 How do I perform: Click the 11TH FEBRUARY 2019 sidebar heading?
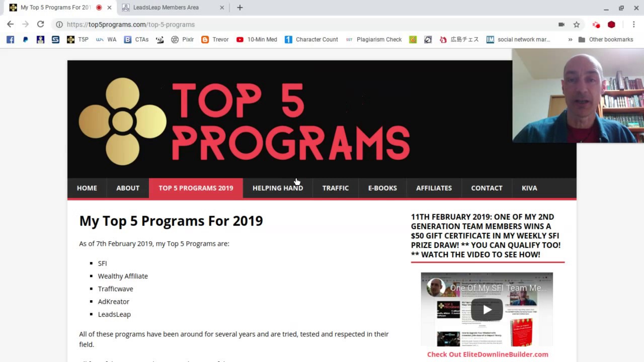pos(486,236)
